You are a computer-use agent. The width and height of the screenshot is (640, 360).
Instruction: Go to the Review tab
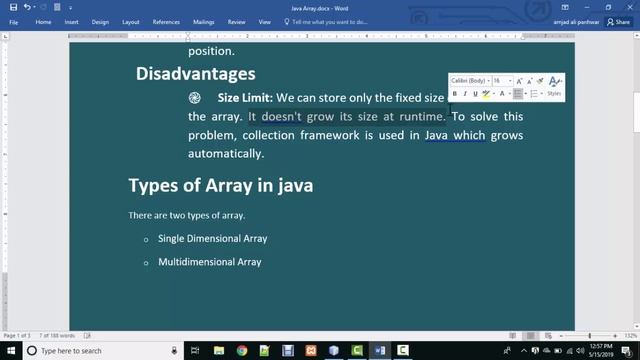tap(237, 22)
